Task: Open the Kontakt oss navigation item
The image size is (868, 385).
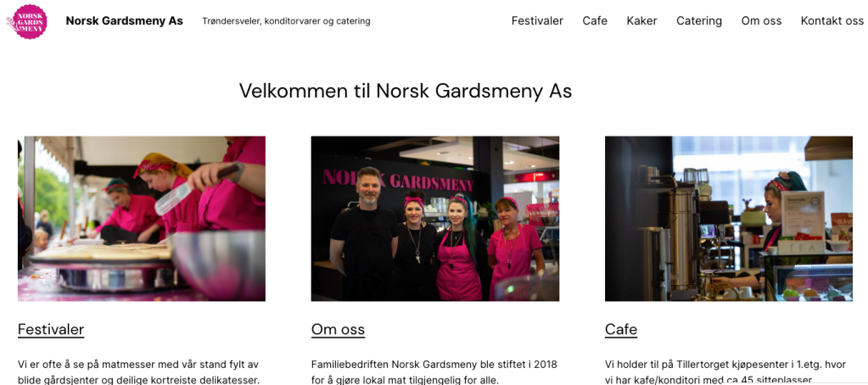Action: [x=832, y=21]
